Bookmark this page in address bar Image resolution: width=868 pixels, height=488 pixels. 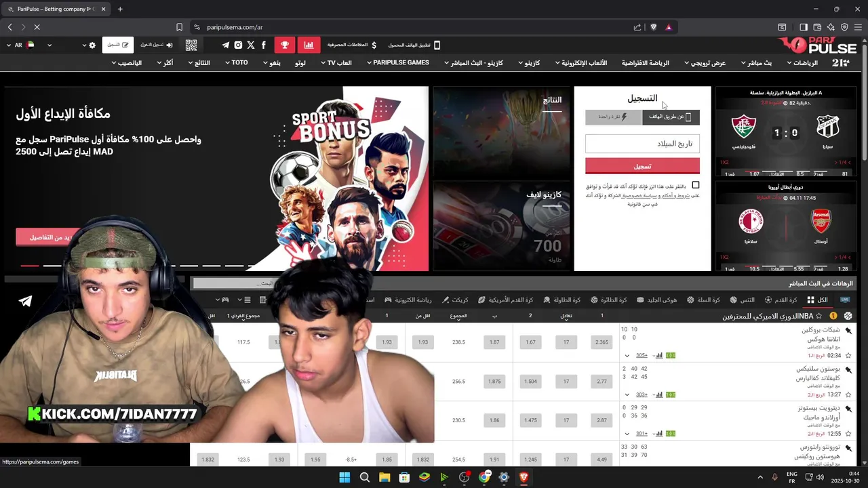click(179, 27)
